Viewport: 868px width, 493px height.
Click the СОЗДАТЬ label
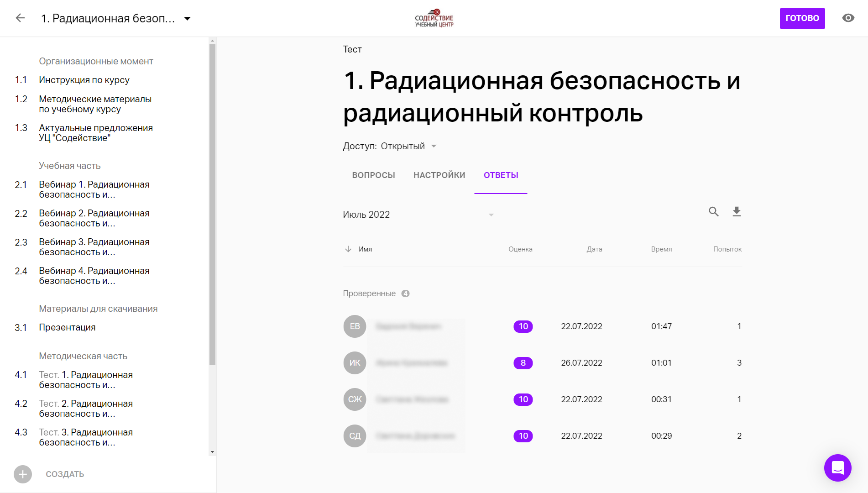[65, 474]
